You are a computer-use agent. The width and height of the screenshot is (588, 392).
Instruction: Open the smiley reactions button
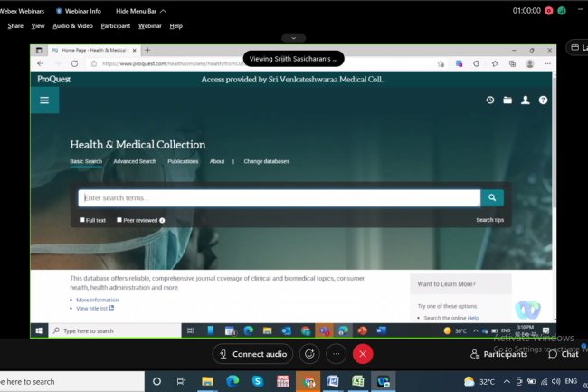click(309, 354)
